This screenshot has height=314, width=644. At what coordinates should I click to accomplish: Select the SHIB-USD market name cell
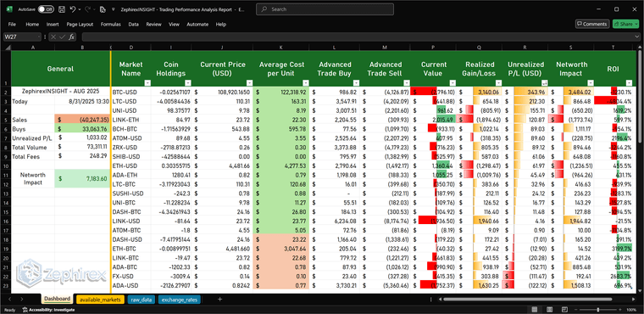pos(130,156)
